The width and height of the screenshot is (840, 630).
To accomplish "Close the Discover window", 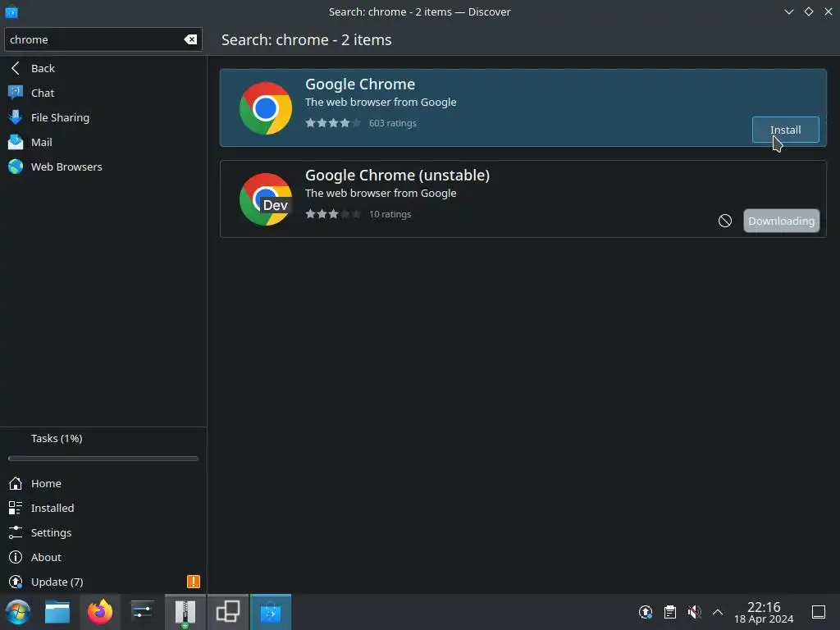I will [829, 11].
